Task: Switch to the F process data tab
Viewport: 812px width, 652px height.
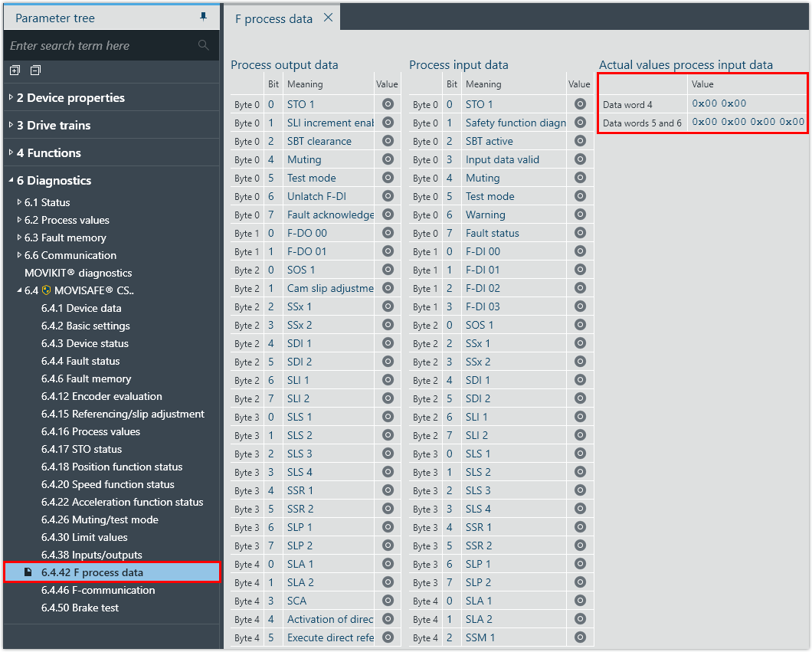Action: 273,18
